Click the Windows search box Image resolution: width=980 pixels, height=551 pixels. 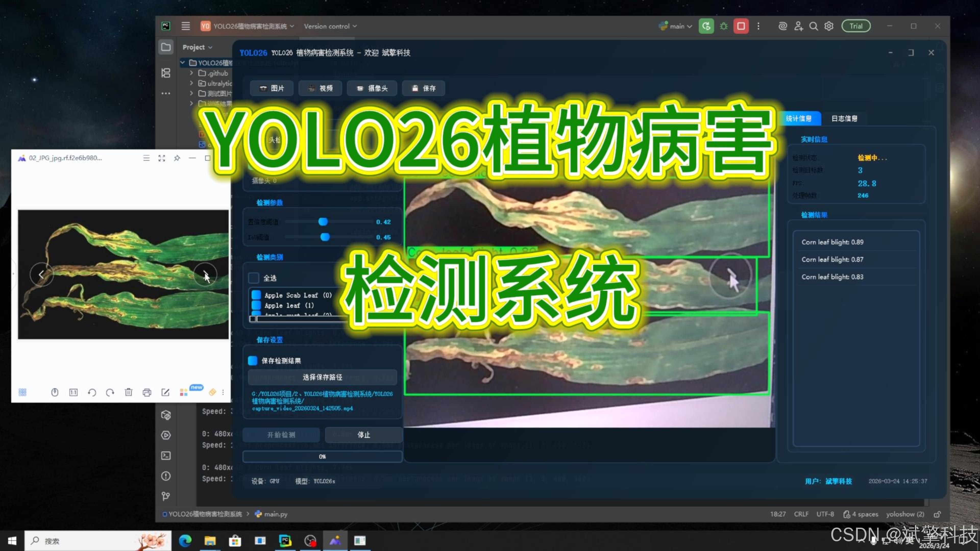(98, 541)
